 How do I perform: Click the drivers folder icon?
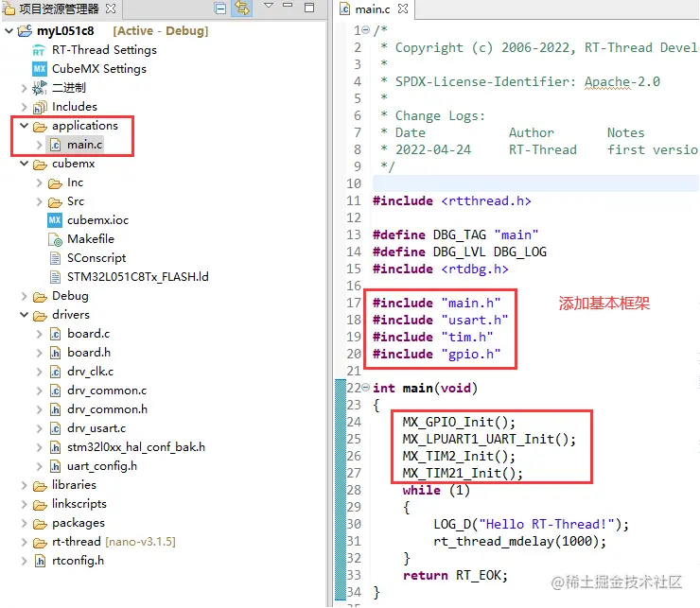[x=40, y=315]
